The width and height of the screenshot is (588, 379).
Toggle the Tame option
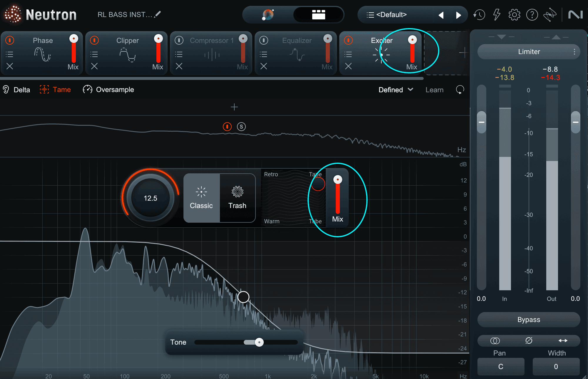pyautogui.click(x=55, y=90)
